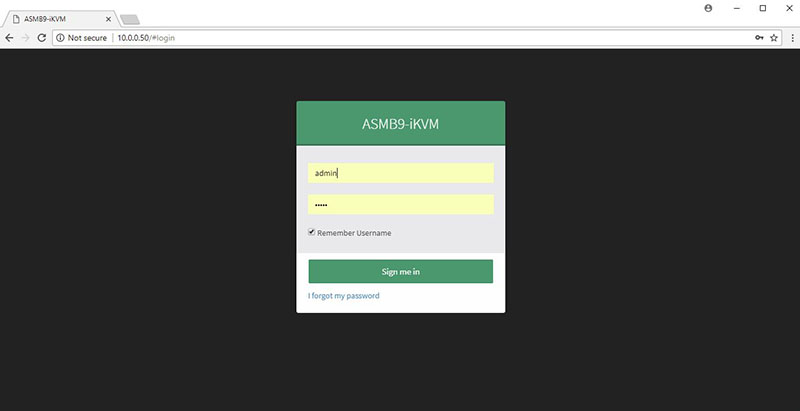Bookmark this page with the star icon

773,38
